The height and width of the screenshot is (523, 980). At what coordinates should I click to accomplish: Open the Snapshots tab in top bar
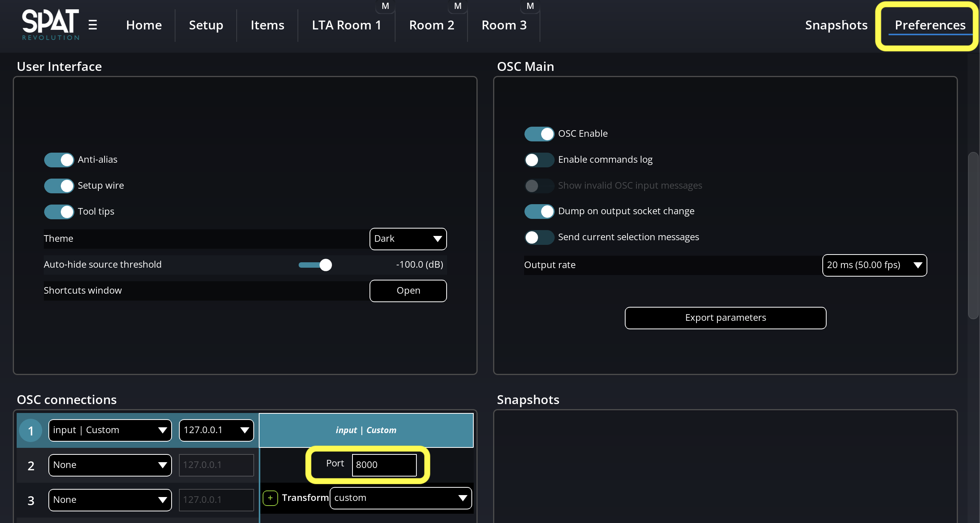click(836, 25)
